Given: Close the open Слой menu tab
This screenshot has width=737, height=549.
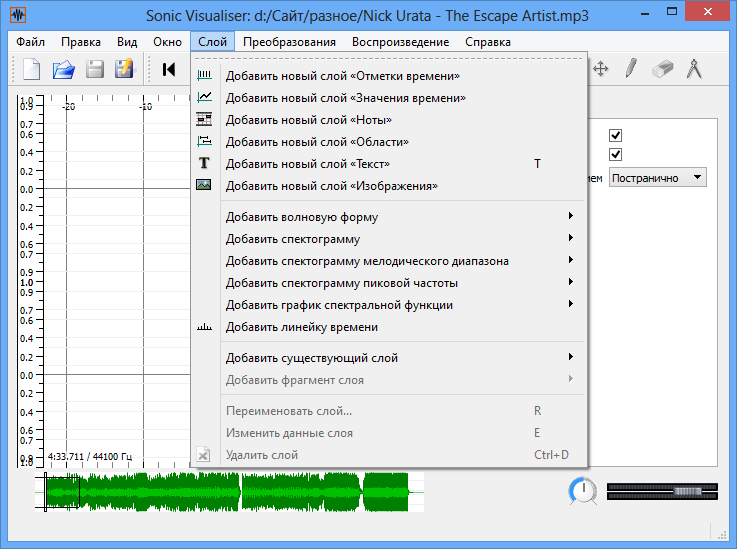Looking at the screenshot, I should (x=212, y=42).
